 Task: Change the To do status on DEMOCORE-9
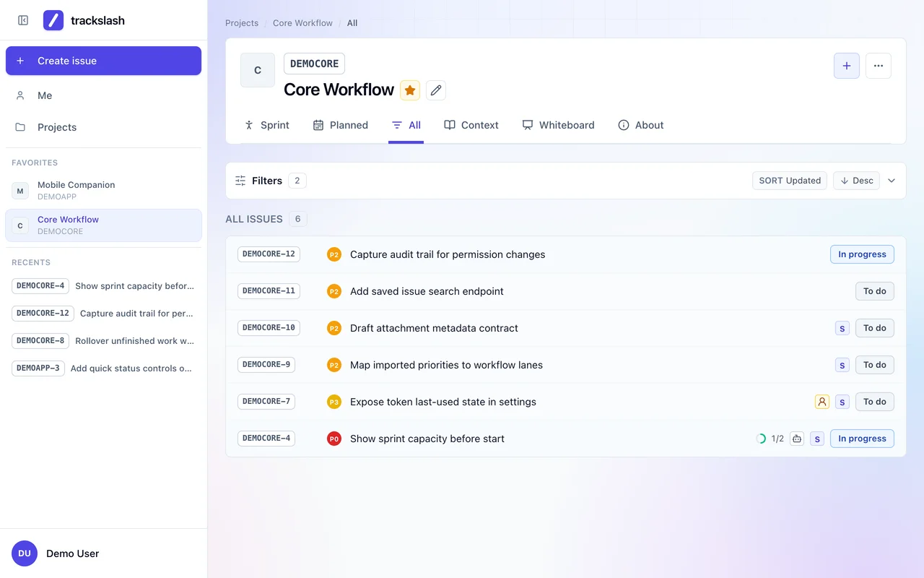(875, 365)
